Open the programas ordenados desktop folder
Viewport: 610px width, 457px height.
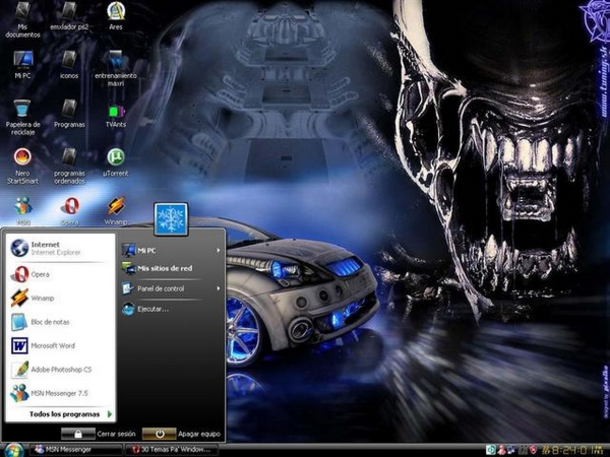coord(69,166)
